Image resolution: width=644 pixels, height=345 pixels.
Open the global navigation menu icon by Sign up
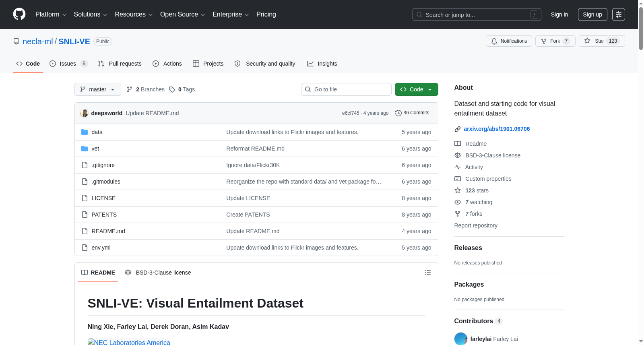pyautogui.click(x=619, y=14)
